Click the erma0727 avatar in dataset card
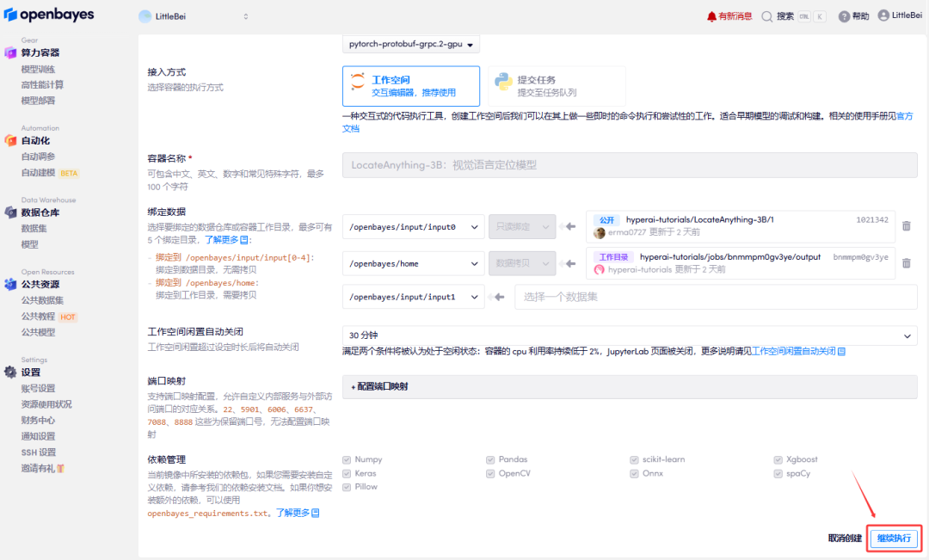Screen dimensions: 929x560 [599, 233]
